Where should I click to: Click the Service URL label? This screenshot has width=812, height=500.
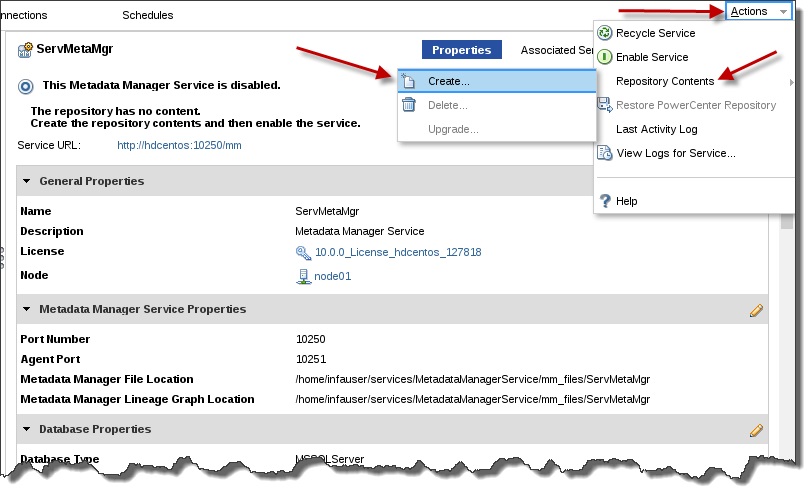[49, 145]
